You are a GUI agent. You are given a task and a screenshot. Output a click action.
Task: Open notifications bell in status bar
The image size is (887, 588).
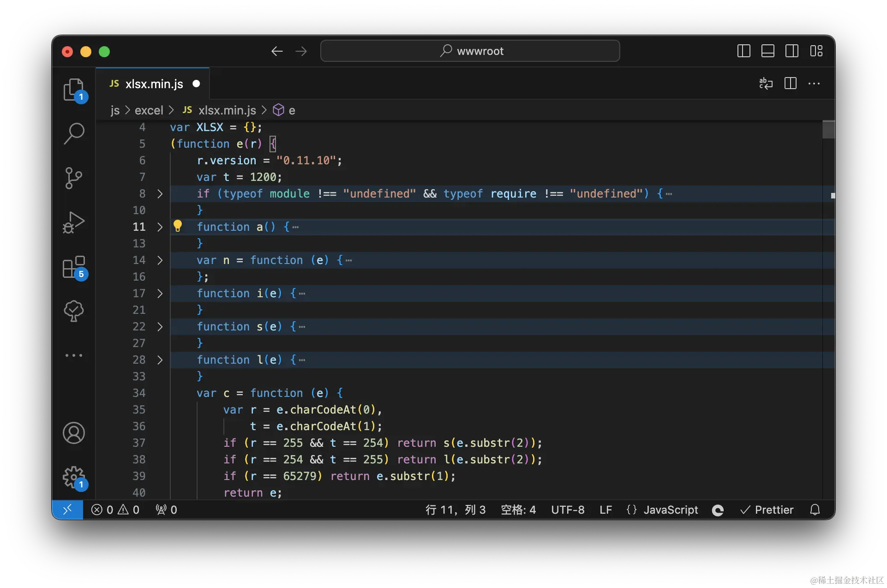point(815,510)
